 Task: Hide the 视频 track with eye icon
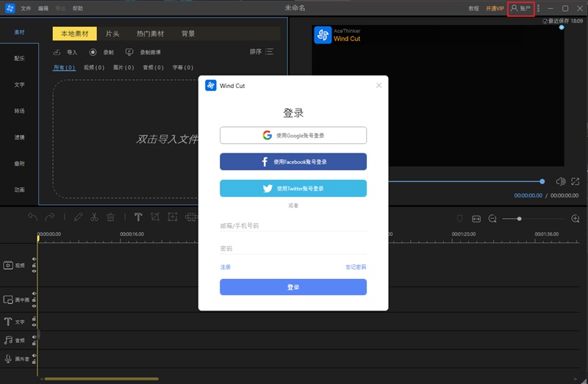[34, 271]
